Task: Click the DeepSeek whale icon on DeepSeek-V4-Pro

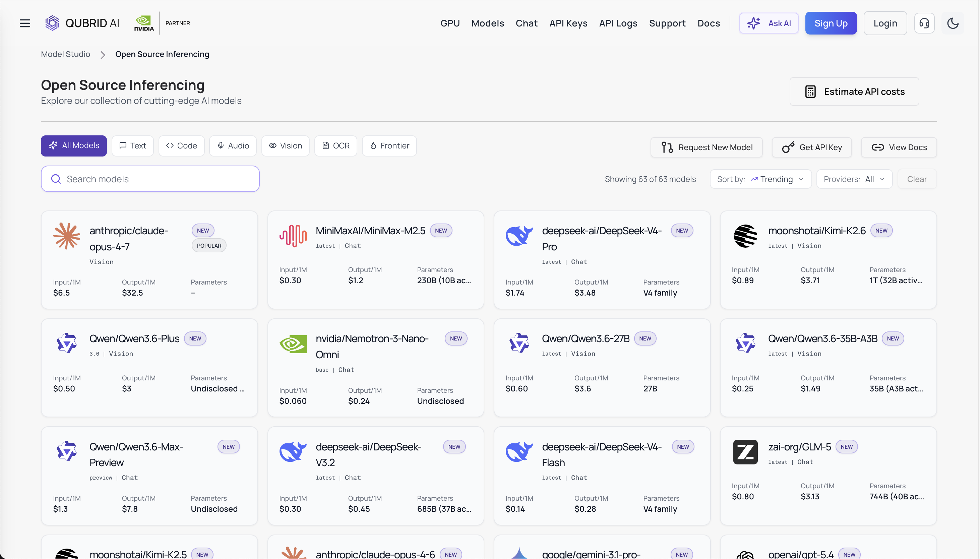Action: click(x=519, y=236)
